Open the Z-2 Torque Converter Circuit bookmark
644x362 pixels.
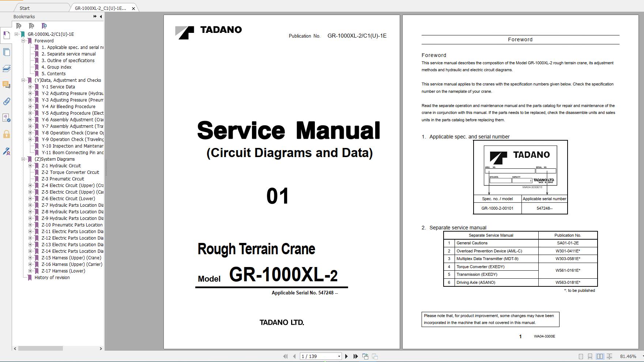tap(70, 172)
